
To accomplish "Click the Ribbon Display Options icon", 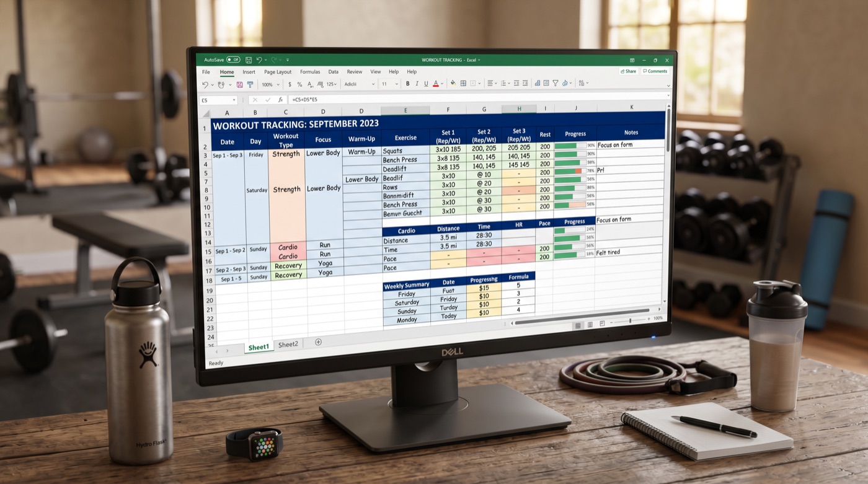I will click(632, 60).
